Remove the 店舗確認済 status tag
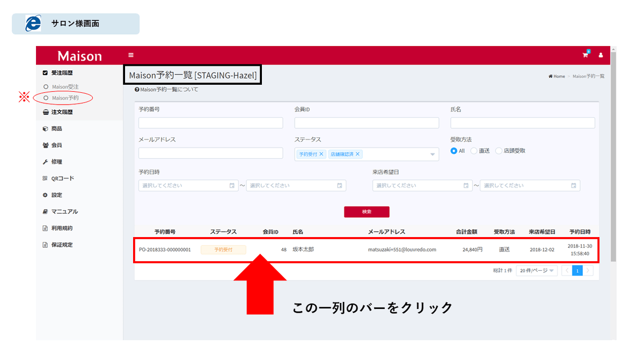Image resolution: width=644 pixels, height=362 pixels. pyautogui.click(x=357, y=154)
